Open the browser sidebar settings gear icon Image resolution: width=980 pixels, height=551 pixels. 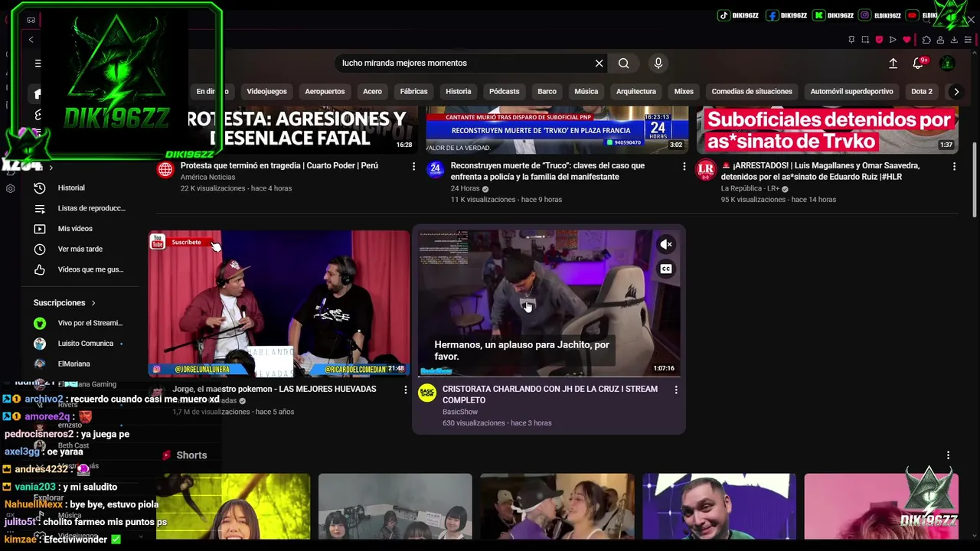tap(10, 188)
